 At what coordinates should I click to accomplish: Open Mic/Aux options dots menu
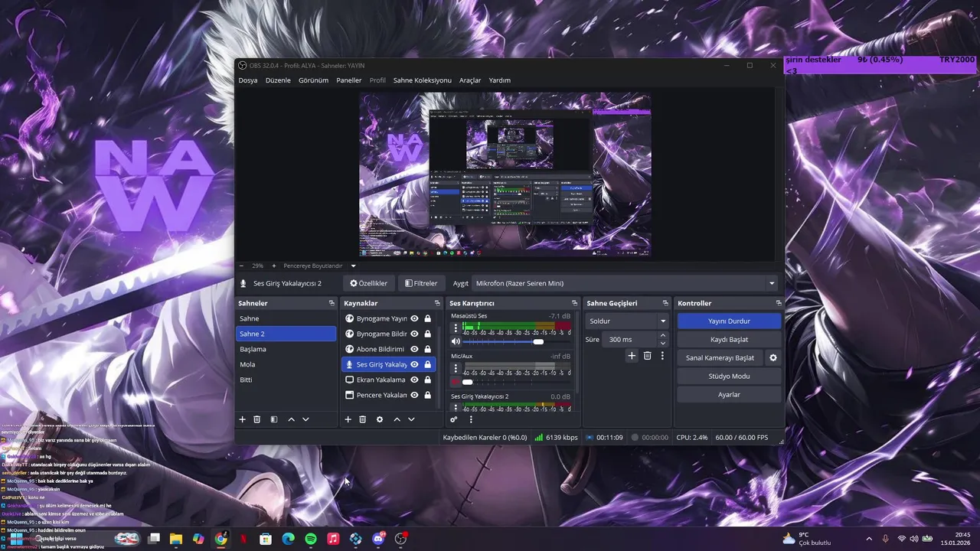(456, 368)
